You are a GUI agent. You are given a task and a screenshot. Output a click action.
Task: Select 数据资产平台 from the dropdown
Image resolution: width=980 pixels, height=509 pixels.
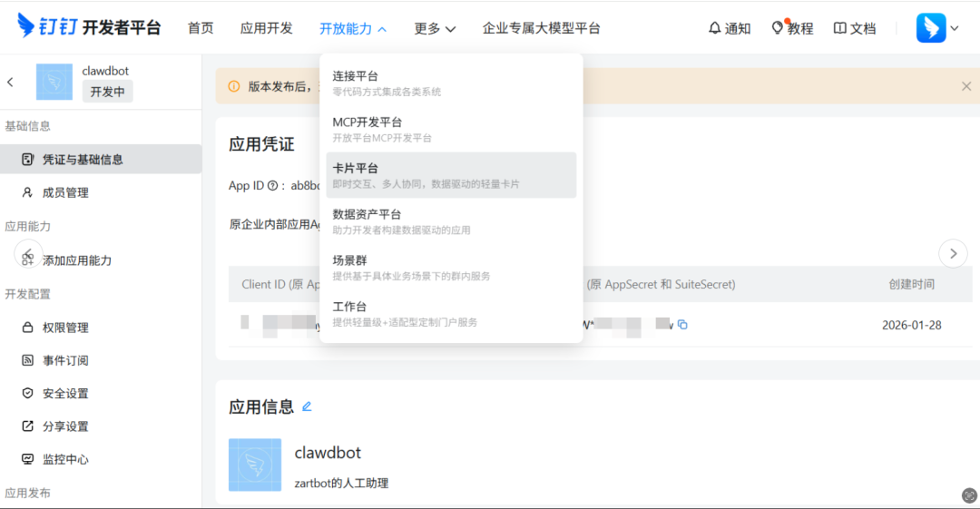click(451, 221)
